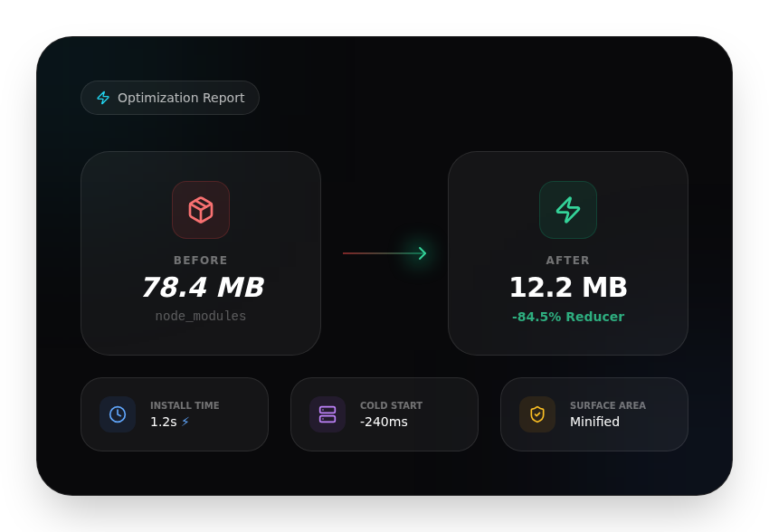
Task: Click the yellow shield check icon
Action: tap(537, 414)
